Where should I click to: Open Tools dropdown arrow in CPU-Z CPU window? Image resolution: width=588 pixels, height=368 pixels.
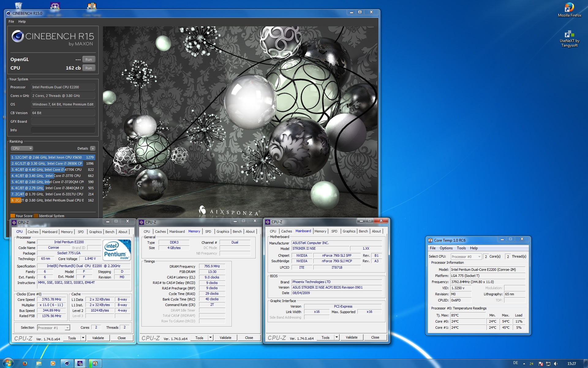point(83,338)
